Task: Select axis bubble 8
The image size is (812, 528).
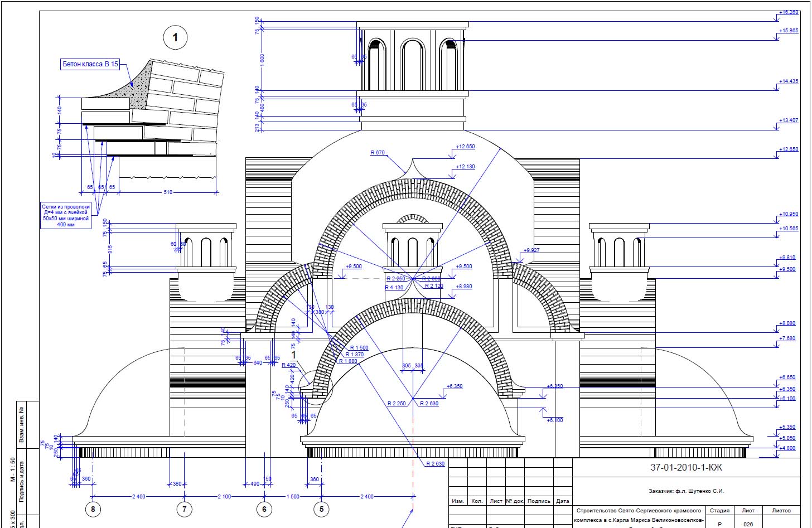Action: [93, 509]
